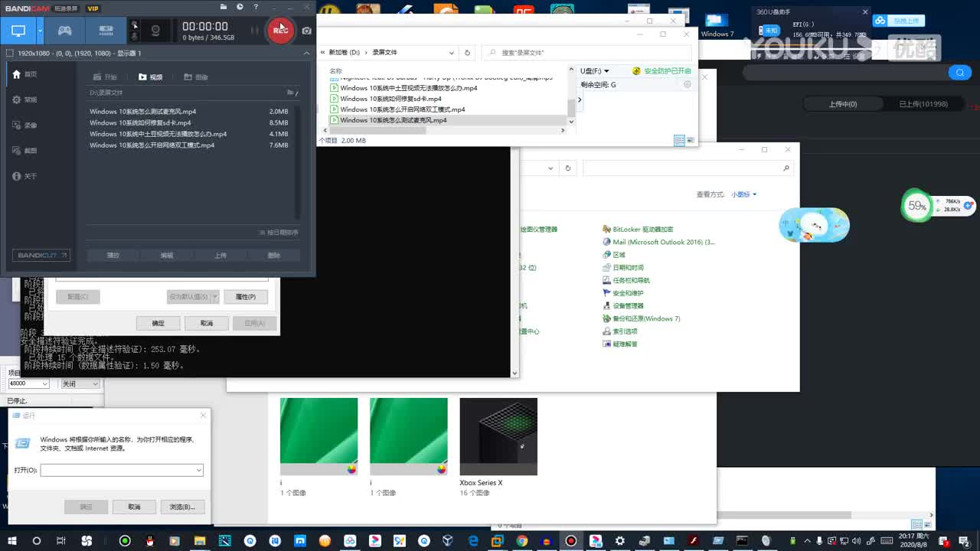Open the Windows Start menu

tap(12, 541)
